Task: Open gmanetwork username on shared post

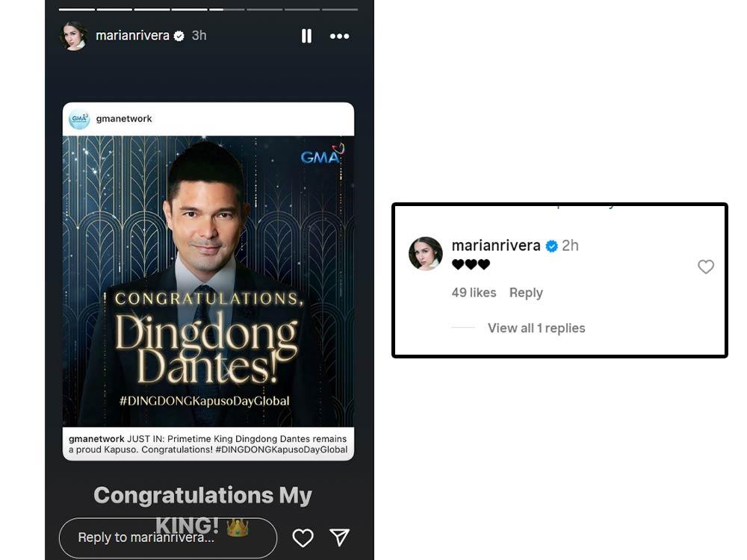Action: (x=124, y=119)
